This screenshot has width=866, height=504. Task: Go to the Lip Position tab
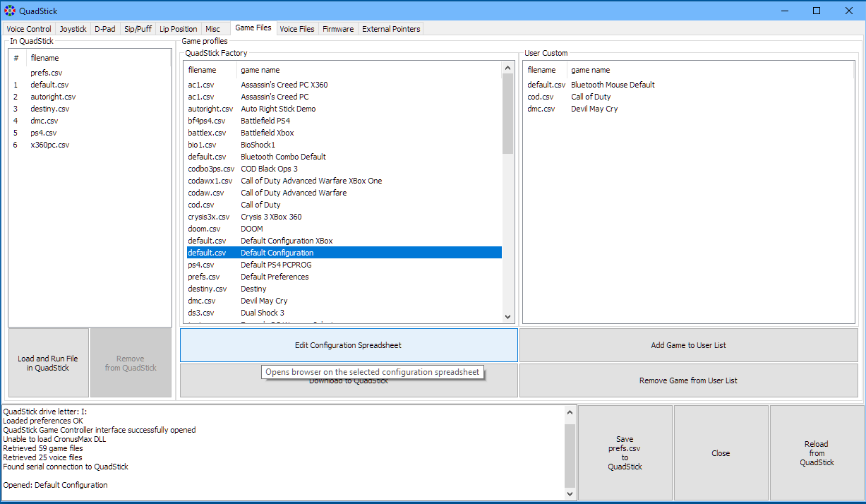click(179, 29)
